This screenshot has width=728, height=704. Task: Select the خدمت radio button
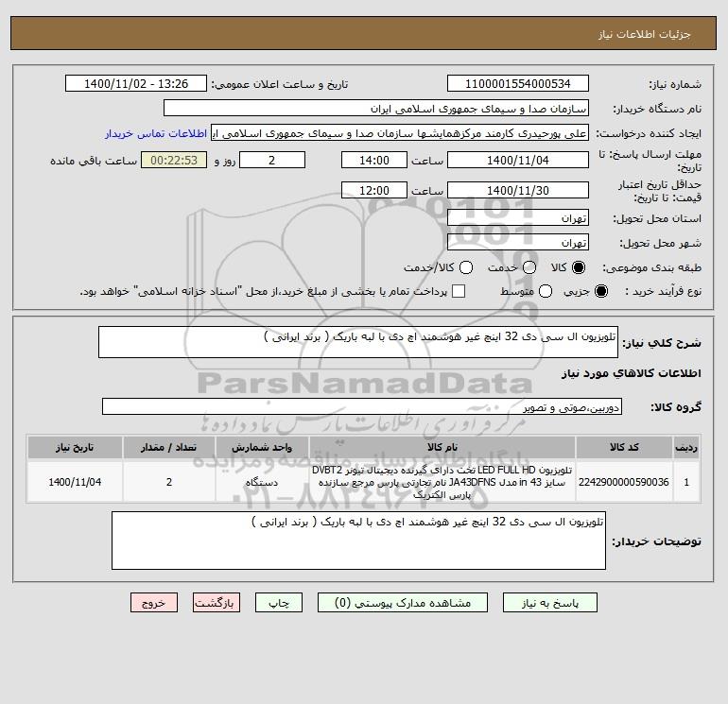coord(529,267)
